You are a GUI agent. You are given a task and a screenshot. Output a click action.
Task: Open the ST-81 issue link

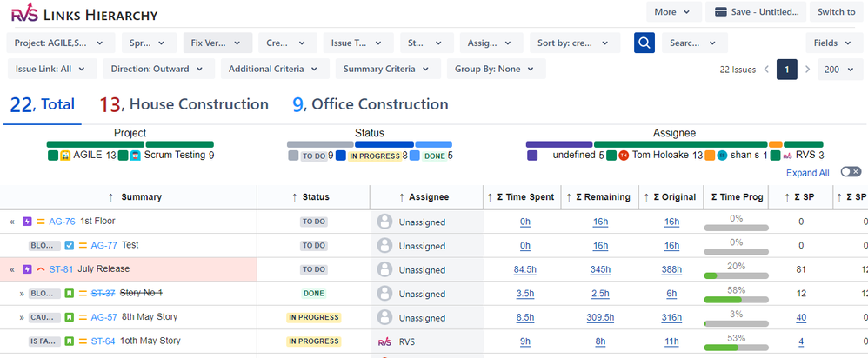61,269
